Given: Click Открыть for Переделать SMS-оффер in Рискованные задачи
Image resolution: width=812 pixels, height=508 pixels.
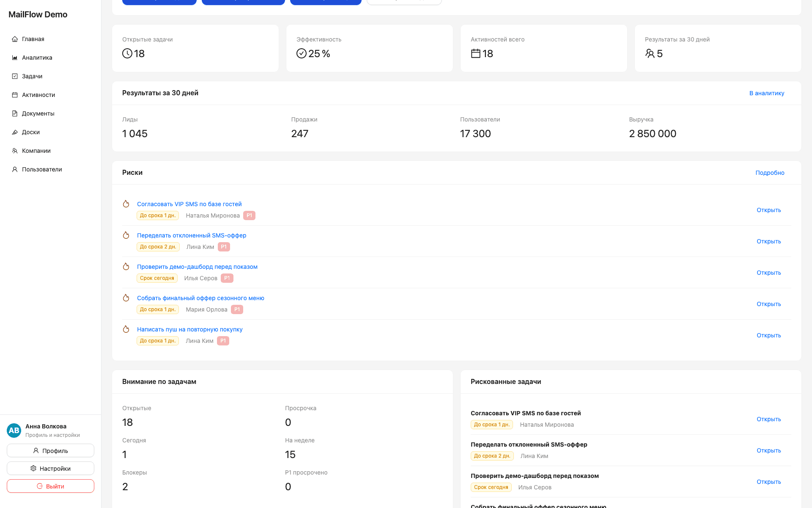Looking at the screenshot, I should [x=768, y=450].
